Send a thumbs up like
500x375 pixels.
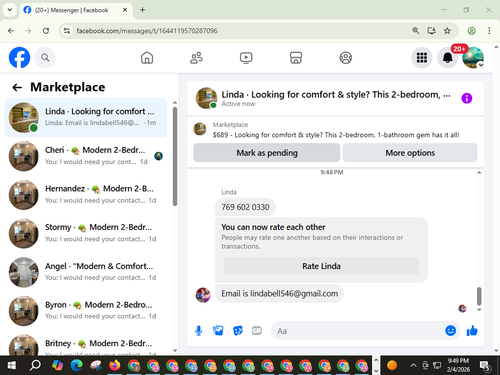pos(472,331)
